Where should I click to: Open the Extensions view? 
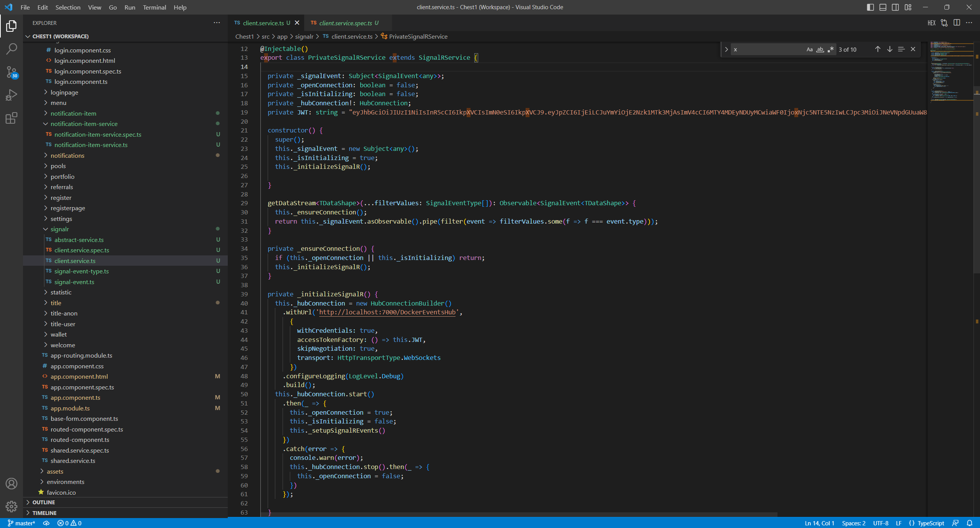11,118
